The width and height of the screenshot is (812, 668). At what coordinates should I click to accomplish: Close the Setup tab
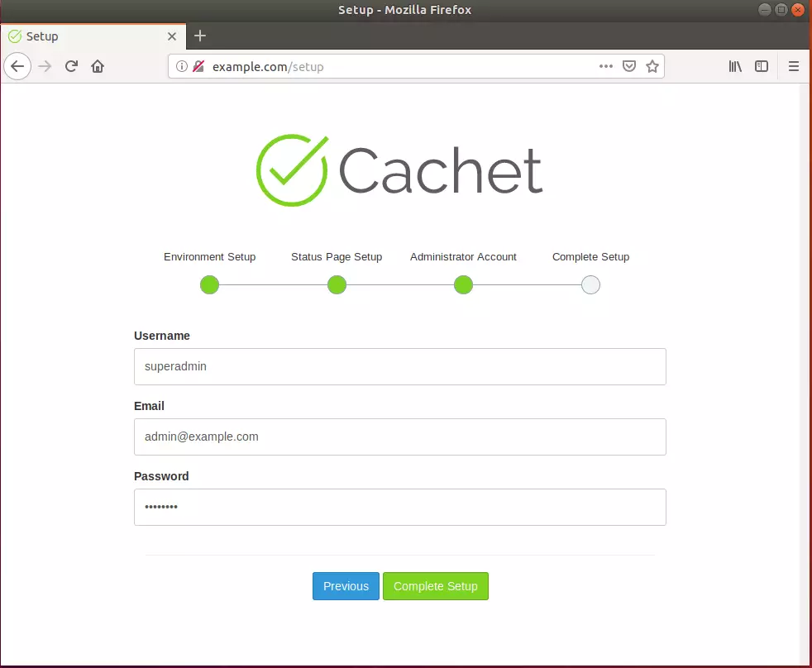coord(172,36)
